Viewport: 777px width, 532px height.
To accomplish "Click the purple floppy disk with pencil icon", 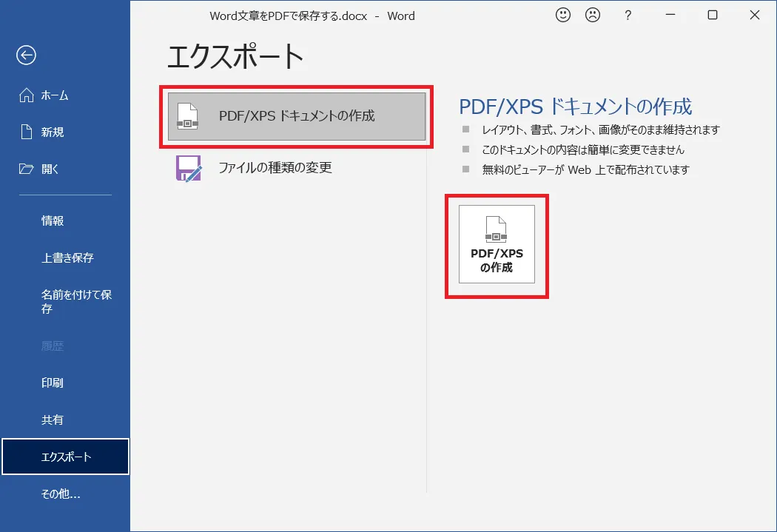I will tap(189, 169).
